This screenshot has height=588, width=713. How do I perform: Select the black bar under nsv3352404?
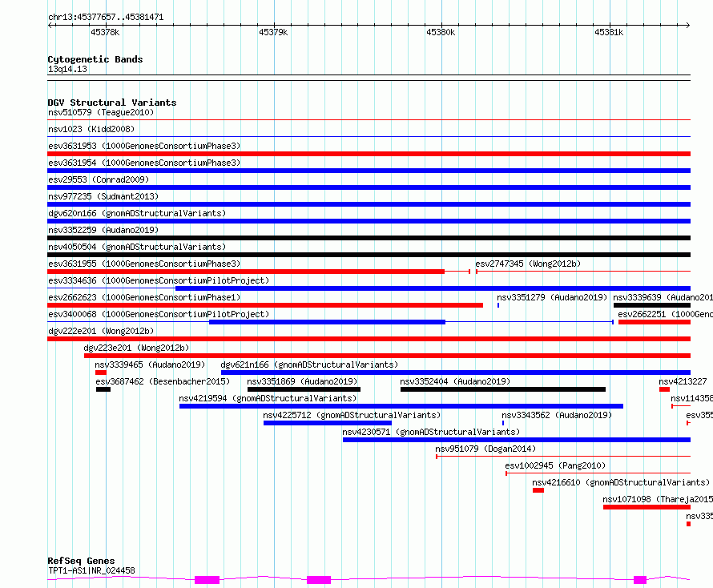(x=503, y=389)
